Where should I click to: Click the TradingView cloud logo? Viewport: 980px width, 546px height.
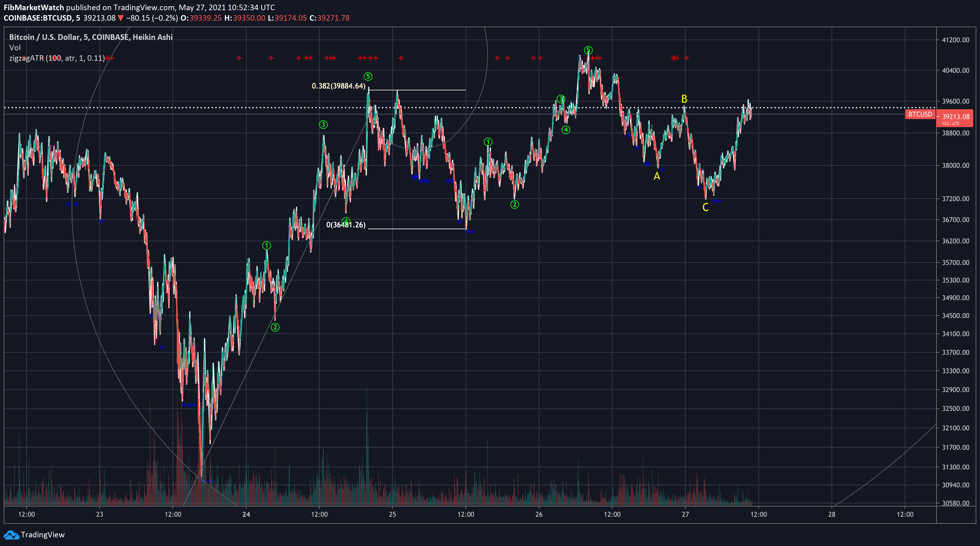11,535
